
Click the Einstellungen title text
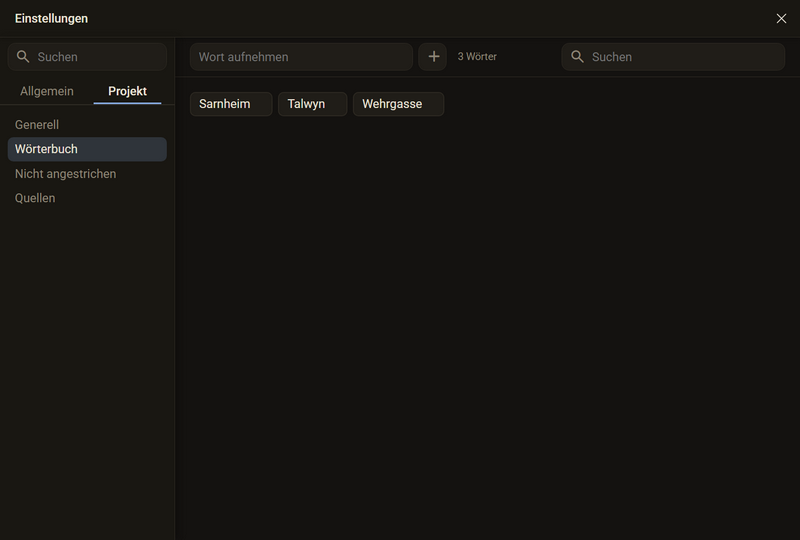(x=52, y=18)
